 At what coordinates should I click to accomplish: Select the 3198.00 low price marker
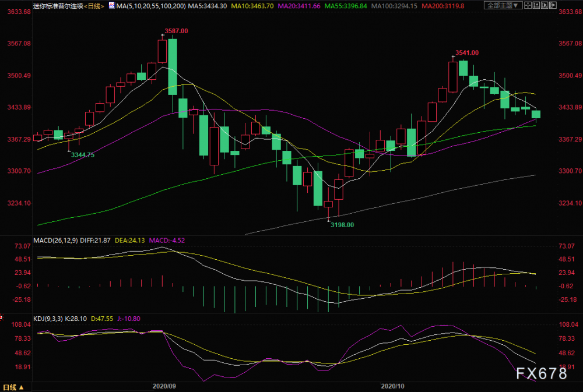click(342, 225)
